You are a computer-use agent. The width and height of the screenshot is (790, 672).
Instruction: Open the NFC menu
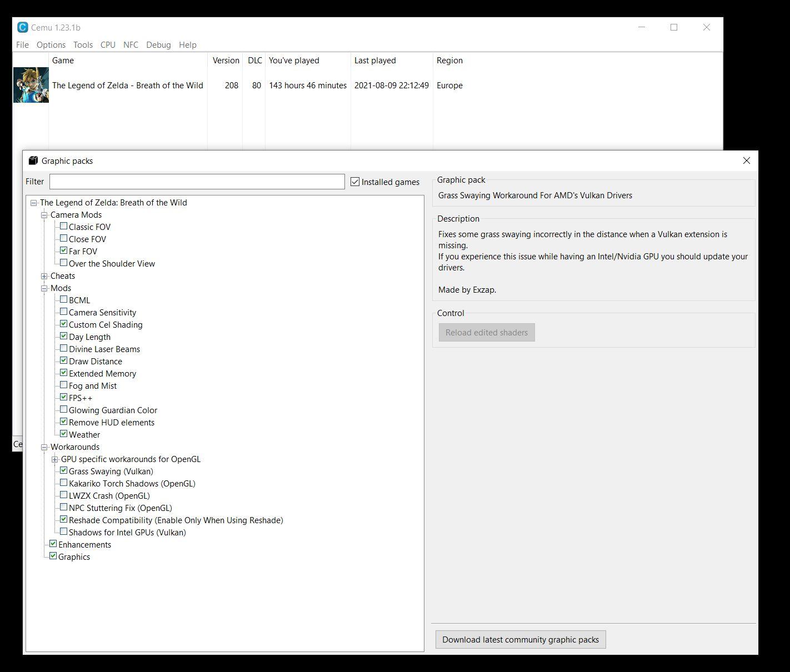[131, 45]
